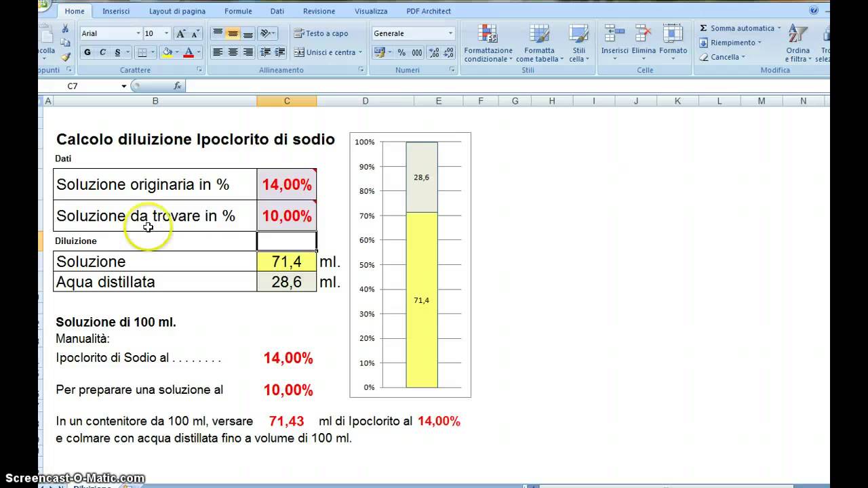Click the decrease indent icon
The height and width of the screenshot is (488, 868).
[x=265, y=52]
